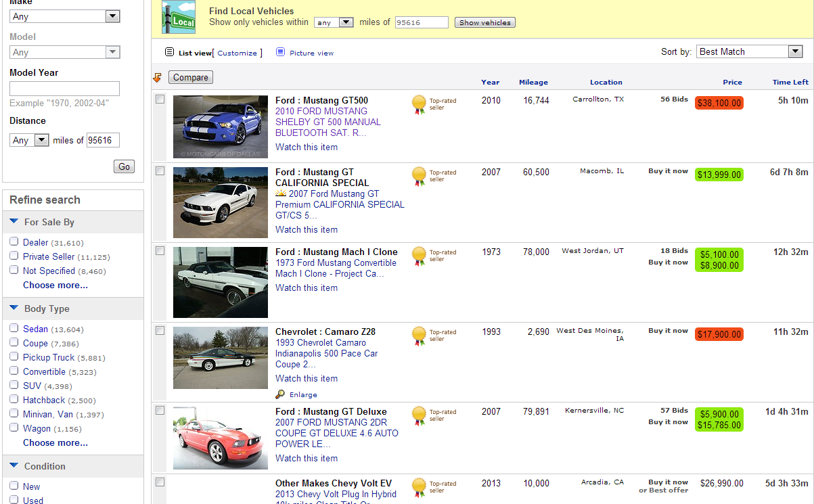Click Choose more under For Sale By

point(55,285)
